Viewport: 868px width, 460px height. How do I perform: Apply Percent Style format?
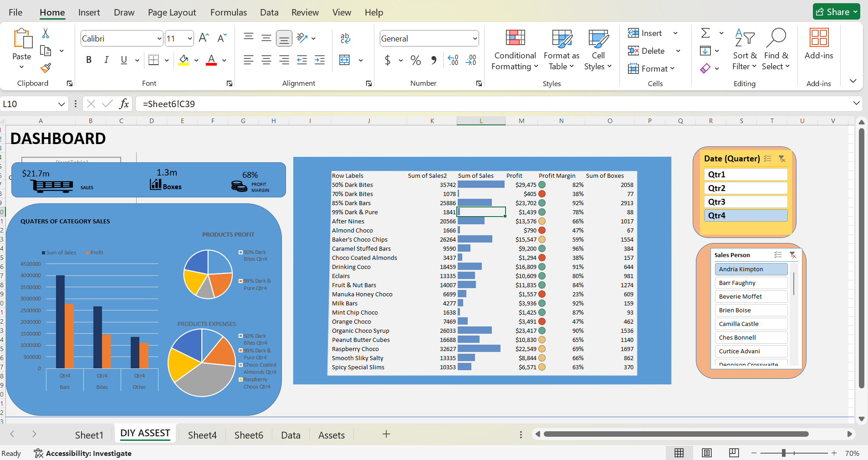click(415, 60)
